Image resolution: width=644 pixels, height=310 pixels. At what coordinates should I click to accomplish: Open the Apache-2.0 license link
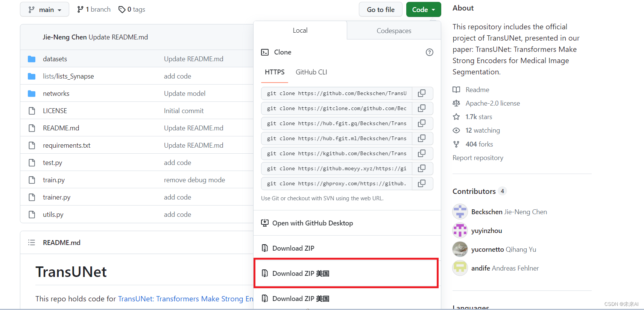tap(493, 103)
